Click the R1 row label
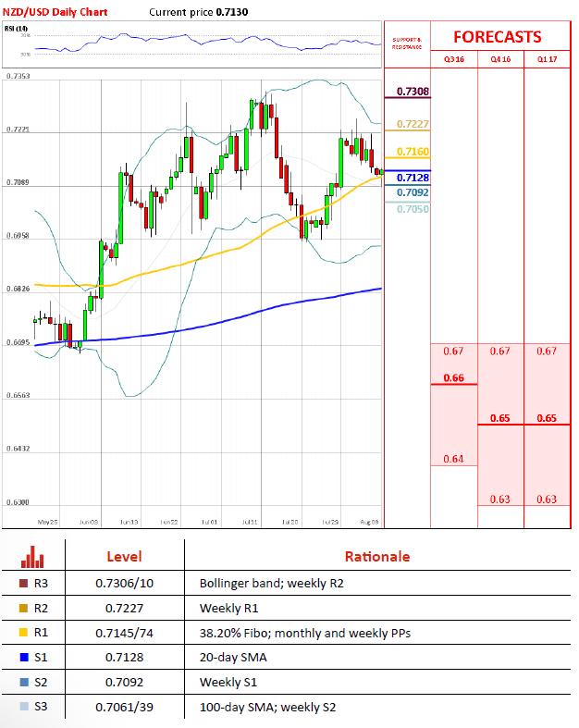 (41, 633)
